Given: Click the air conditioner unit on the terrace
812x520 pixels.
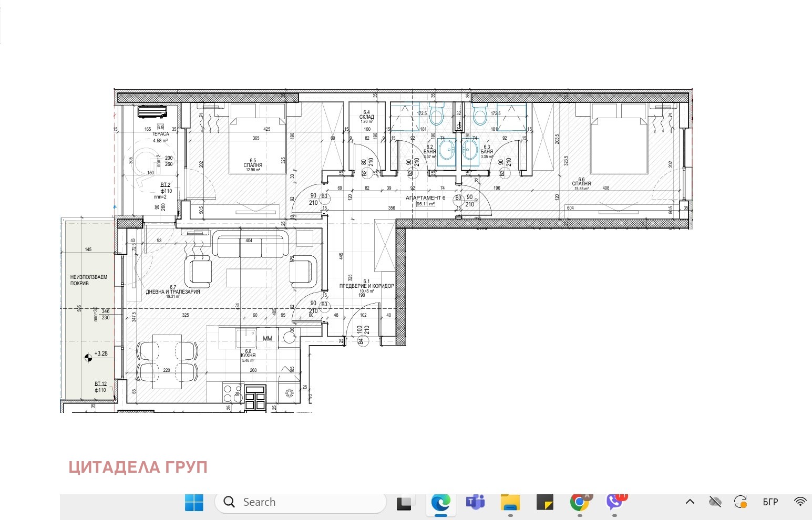Looking at the screenshot, I should tap(152, 112).
